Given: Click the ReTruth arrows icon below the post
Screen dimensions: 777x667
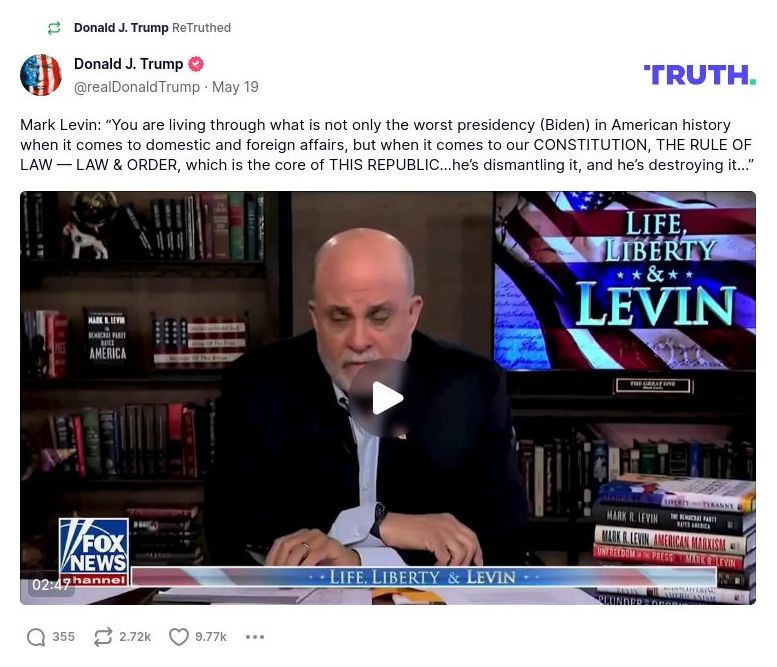Looking at the screenshot, I should click(x=103, y=637).
